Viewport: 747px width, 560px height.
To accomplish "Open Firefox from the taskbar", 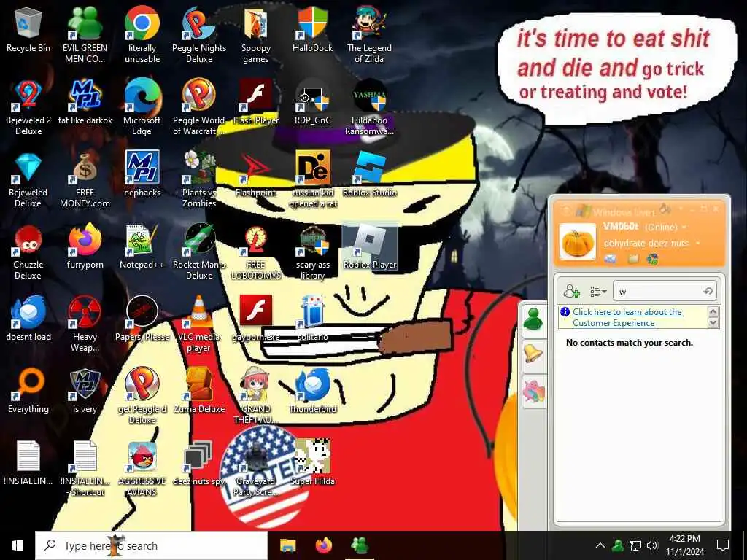I will (x=324, y=545).
